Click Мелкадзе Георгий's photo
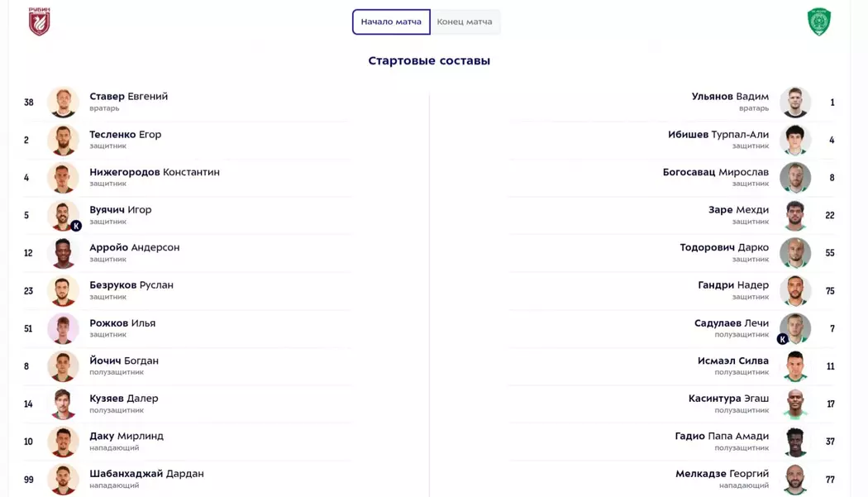This screenshot has height=497, width=868. point(795,479)
